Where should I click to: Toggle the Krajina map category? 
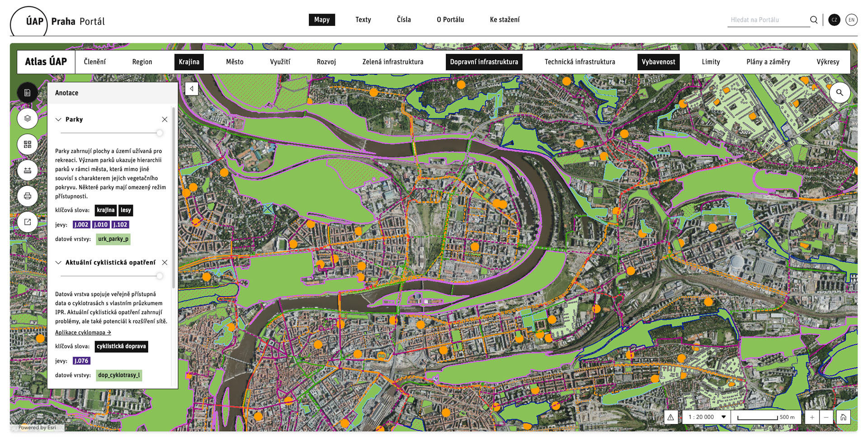click(x=189, y=62)
